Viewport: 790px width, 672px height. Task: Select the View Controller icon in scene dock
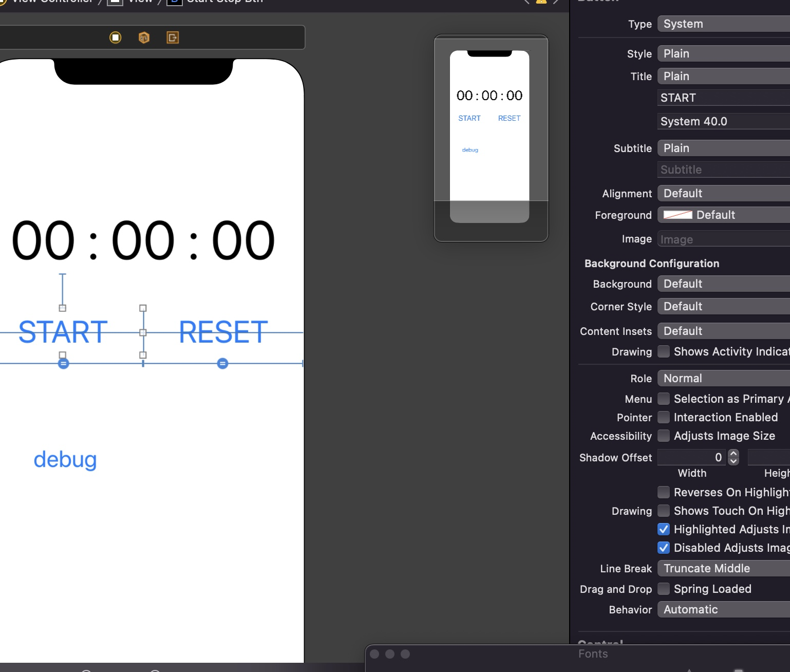[x=116, y=38]
